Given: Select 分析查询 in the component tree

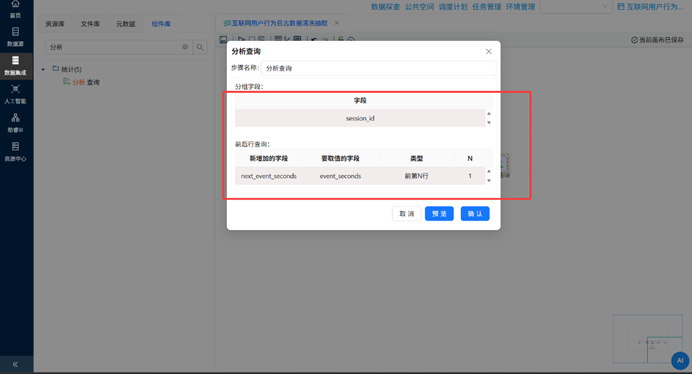Looking at the screenshot, I should coord(86,82).
